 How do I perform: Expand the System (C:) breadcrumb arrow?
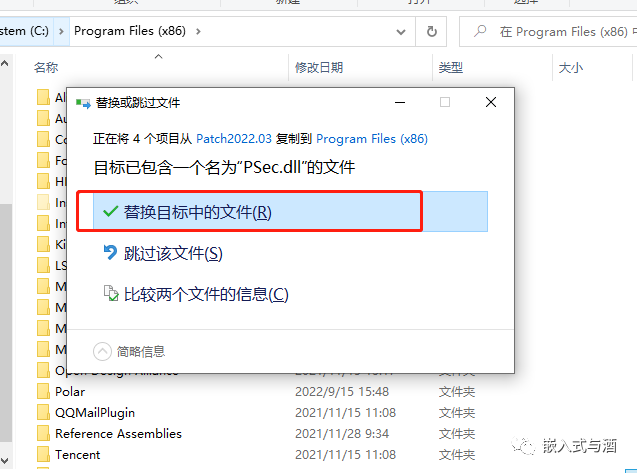[x=61, y=31]
